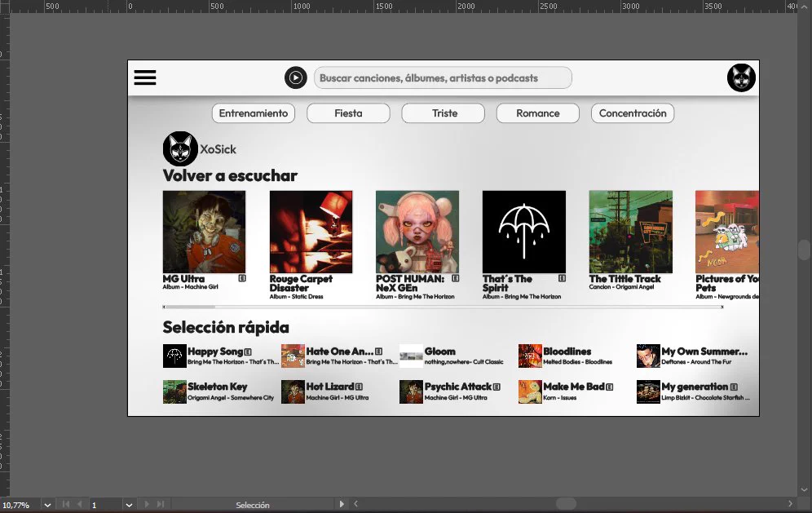
Task: Click the Bloodlines song title
Action: (567, 352)
